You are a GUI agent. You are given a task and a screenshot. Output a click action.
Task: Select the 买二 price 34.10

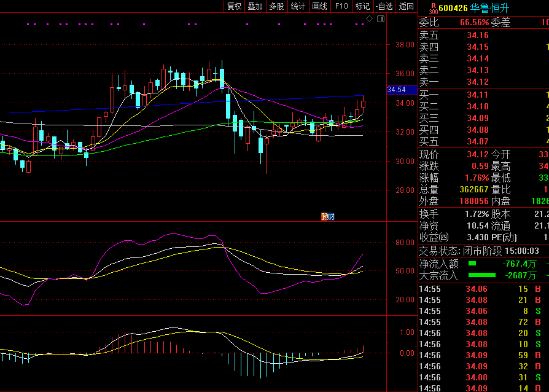(x=478, y=106)
